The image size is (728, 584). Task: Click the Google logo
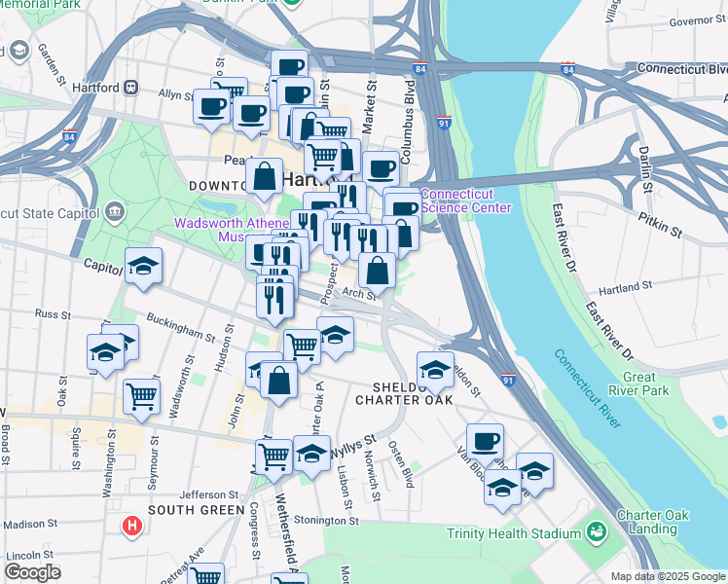coord(32,572)
